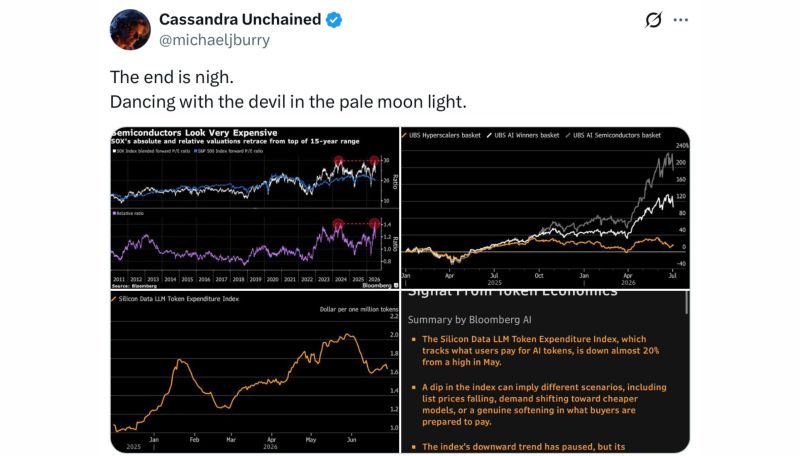The height and width of the screenshot is (456, 800).
Task: Open Cassandra Unchained profile avatar
Action: point(130,30)
